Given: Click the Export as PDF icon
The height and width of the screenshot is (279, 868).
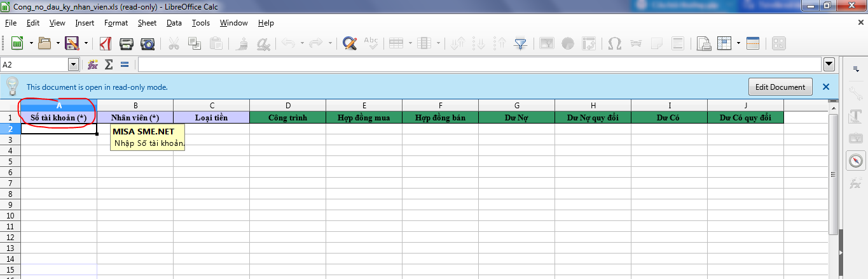Looking at the screenshot, I should 106,43.
